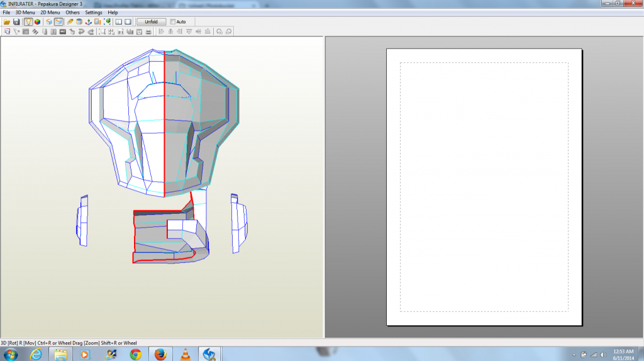This screenshot has height=361, width=644.
Task: Click the Open file folder icon
Action: pos(7,22)
